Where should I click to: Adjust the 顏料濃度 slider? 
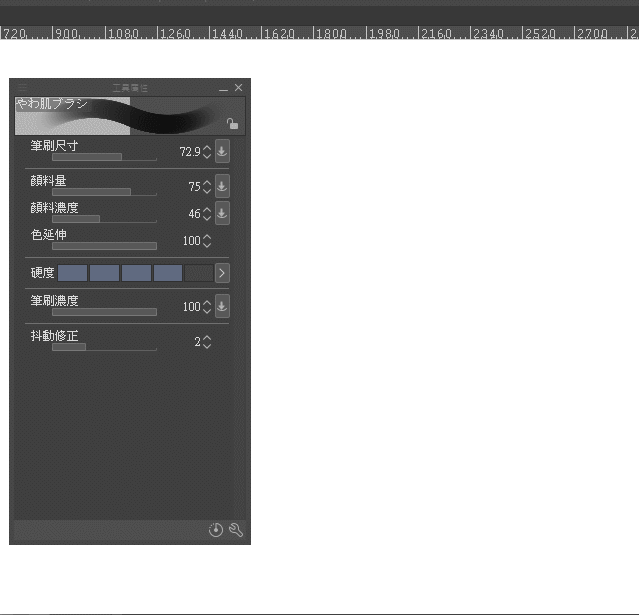pos(104,219)
